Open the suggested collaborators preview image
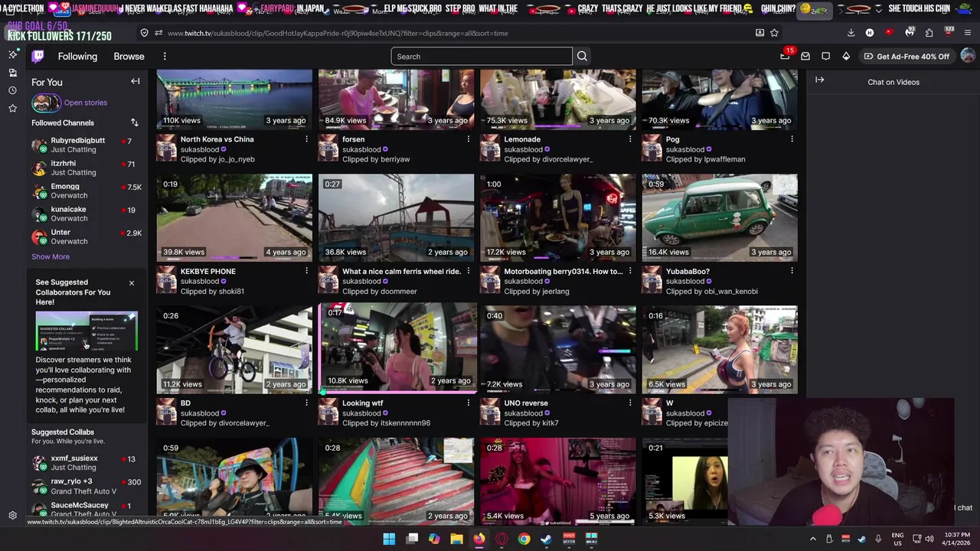This screenshot has height=551, width=980. (87, 331)
